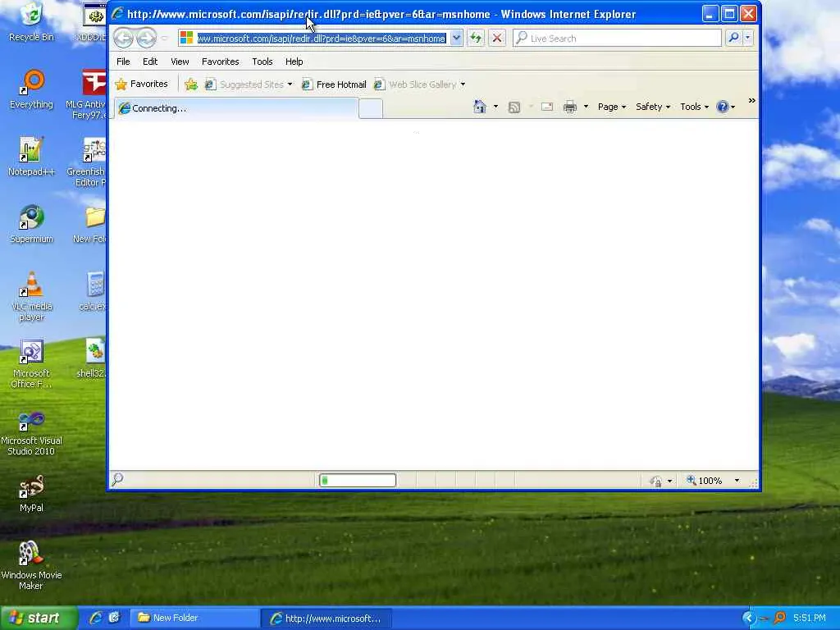This screenshot has width=840, height=630.
Task: Select the Recycle Bin desktop icon
Action: (31, 22)
